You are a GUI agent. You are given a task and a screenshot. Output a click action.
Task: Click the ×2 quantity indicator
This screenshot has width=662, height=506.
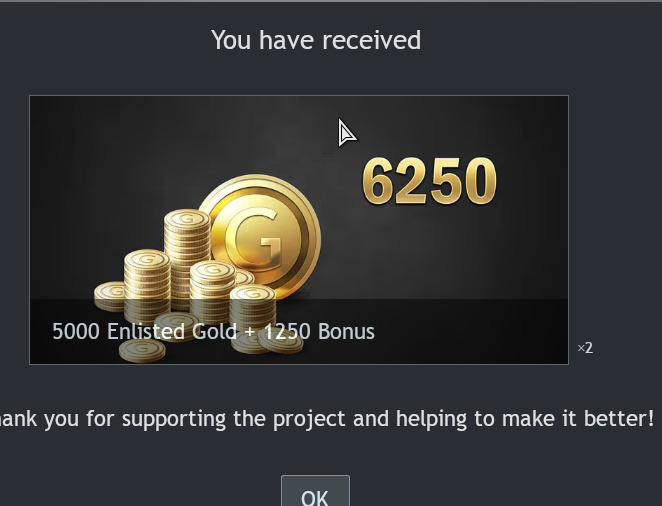click(x=585, y=348)
